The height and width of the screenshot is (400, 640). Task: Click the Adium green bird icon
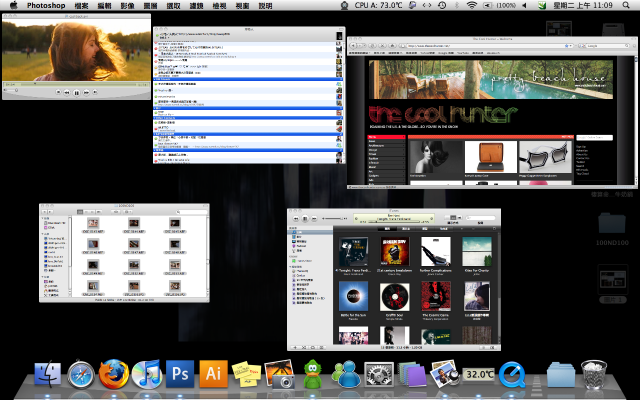(x=312, y=374)
